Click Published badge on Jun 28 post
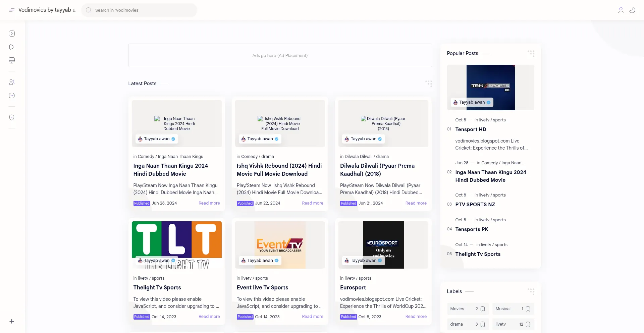Screen dimensions: 644x333 [x=142, y=203]
